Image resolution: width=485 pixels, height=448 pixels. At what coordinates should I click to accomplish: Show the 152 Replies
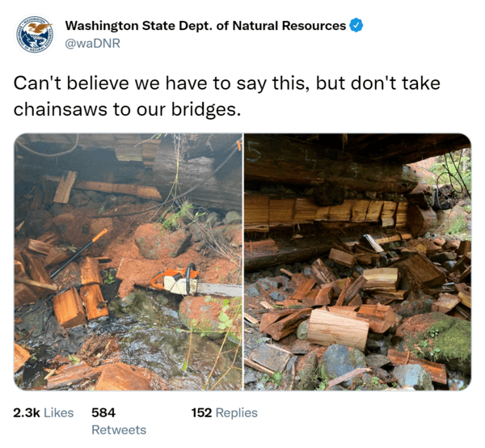[224, 412]
